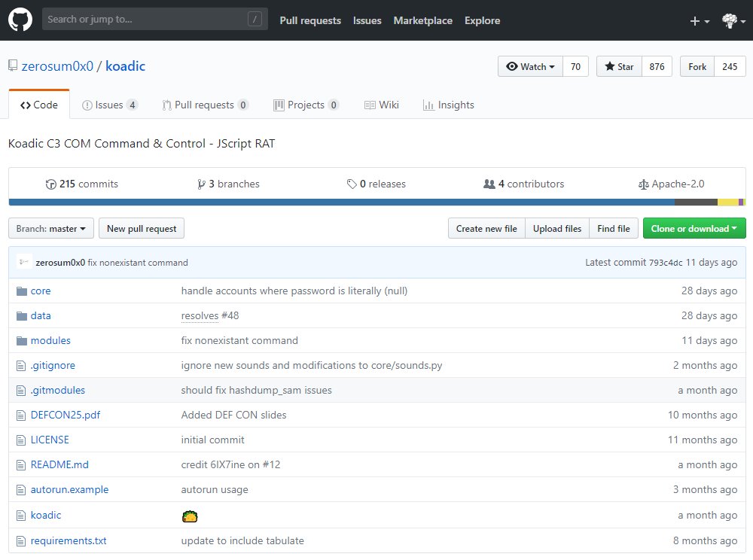The width and height of the screenshot is (753, 560).
Task: Switch to the Code tab
Action: tap(39, 105)
